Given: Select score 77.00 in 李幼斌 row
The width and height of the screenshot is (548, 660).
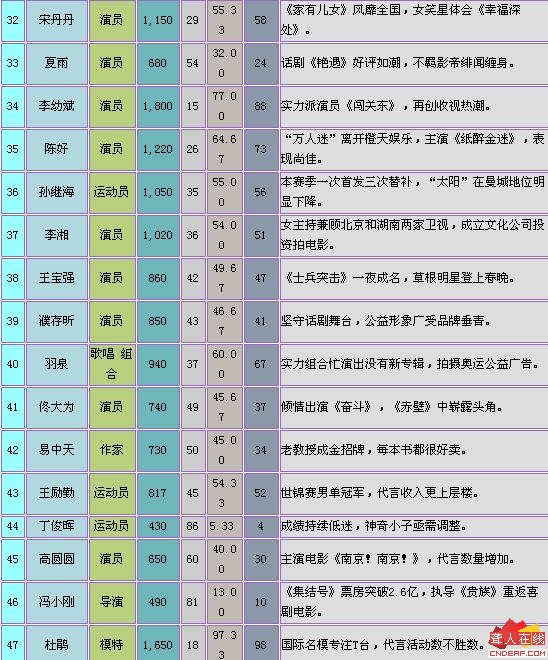Looking at the screenshot, I should [x=224, y=106].
